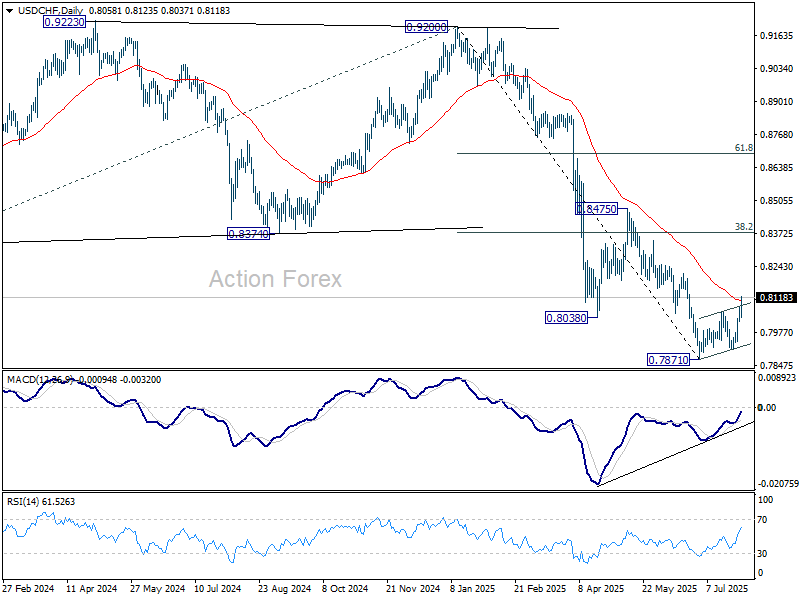Click the RSI 70 level axis label

[x=764, y=520]
